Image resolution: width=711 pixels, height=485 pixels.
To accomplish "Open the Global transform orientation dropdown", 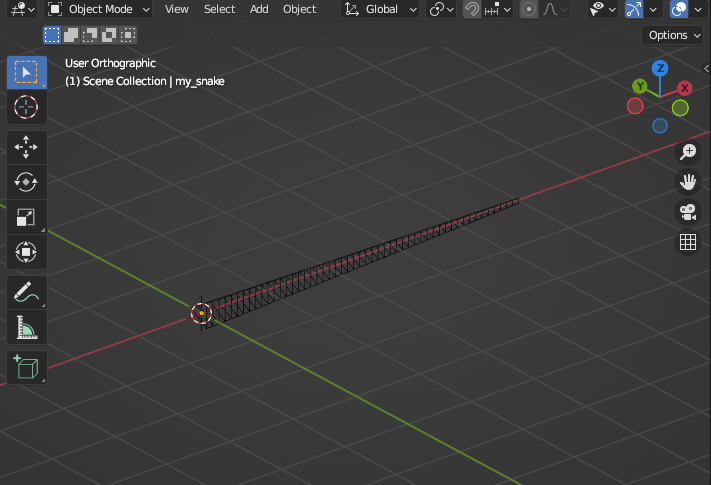I will [x=380, y=9].
